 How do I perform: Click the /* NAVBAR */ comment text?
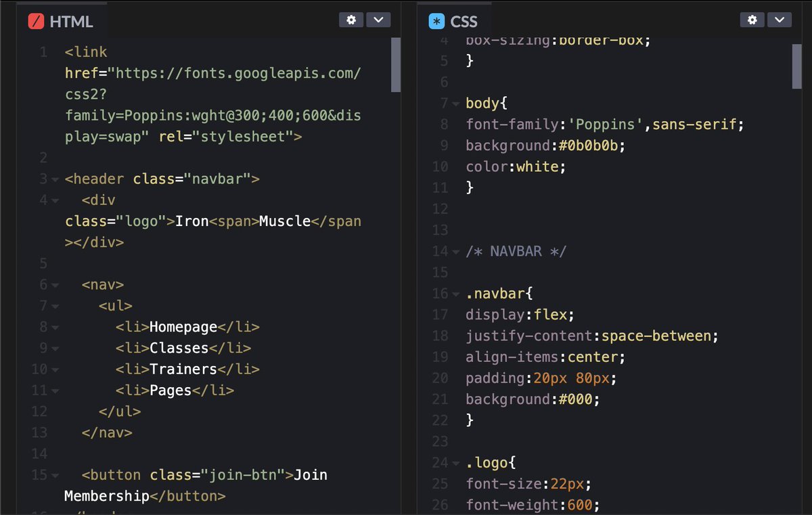pyautogui.click(x=516, y=251)
